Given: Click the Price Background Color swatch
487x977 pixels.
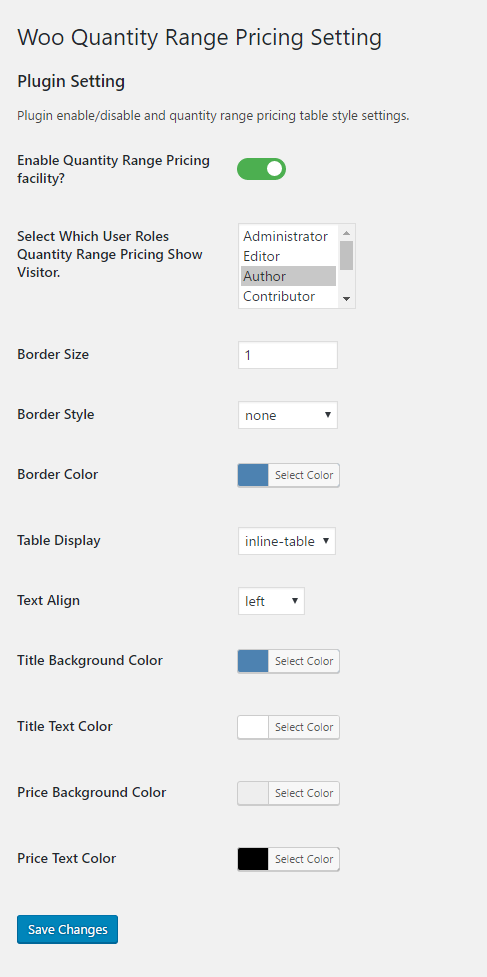Looking at the screenshot, I should tap(253, 793).
